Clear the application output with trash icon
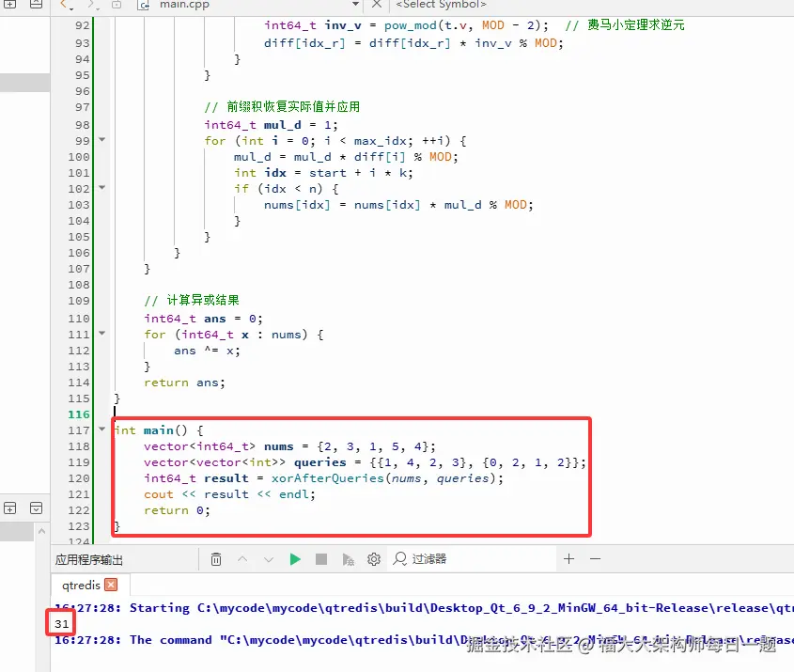 coord(216,559)
